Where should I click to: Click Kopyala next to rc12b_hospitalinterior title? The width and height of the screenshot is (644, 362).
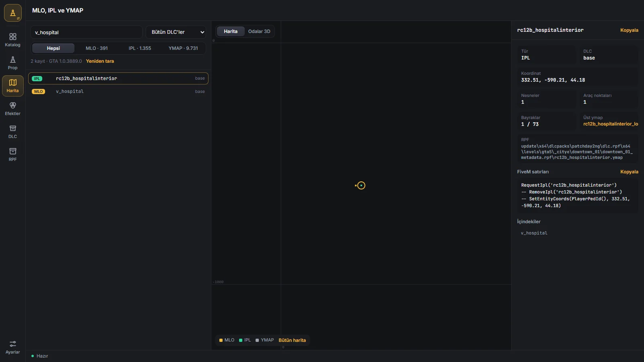pyautogui.click(x=629, y=30)
